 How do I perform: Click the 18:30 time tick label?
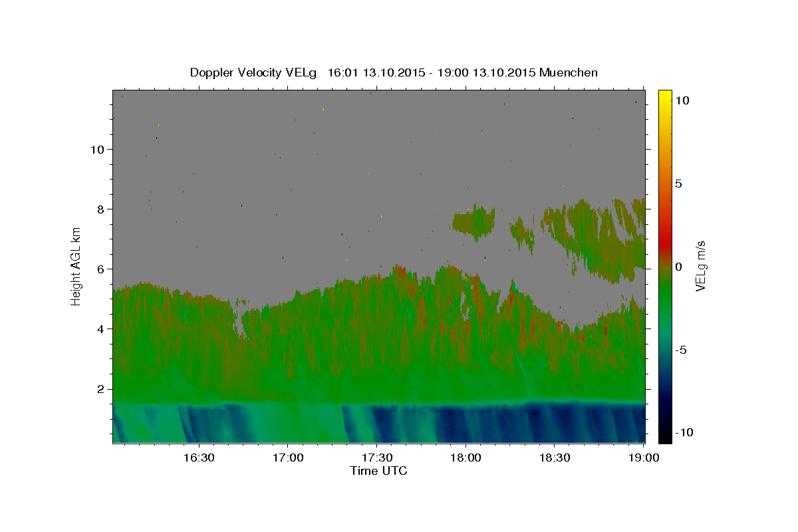point(555,458)
